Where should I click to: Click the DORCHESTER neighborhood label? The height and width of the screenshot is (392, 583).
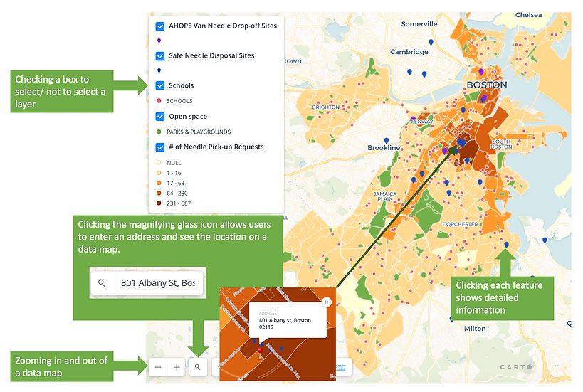click(460, 224)
